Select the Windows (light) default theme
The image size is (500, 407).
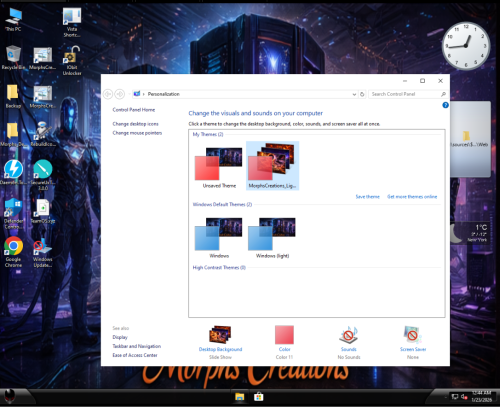coord(272,238)
